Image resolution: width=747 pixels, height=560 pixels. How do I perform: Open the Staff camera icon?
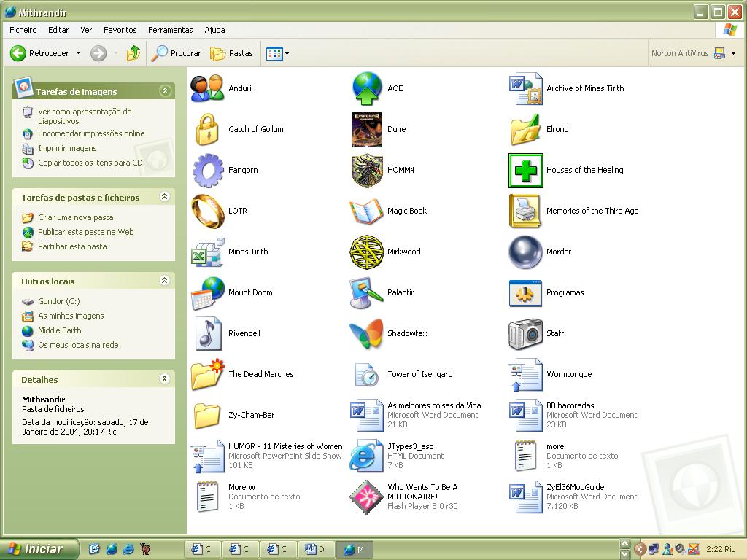click(x=525, y=334)
